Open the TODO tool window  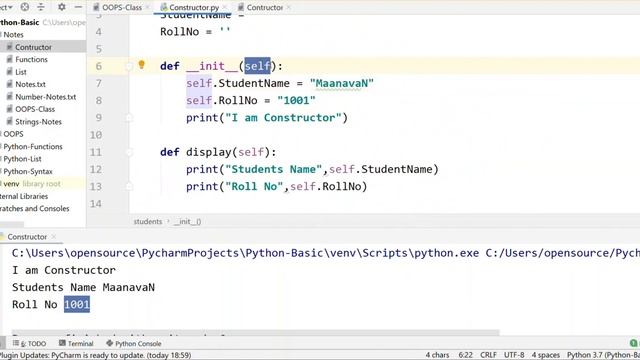click(x=29, y=344)
